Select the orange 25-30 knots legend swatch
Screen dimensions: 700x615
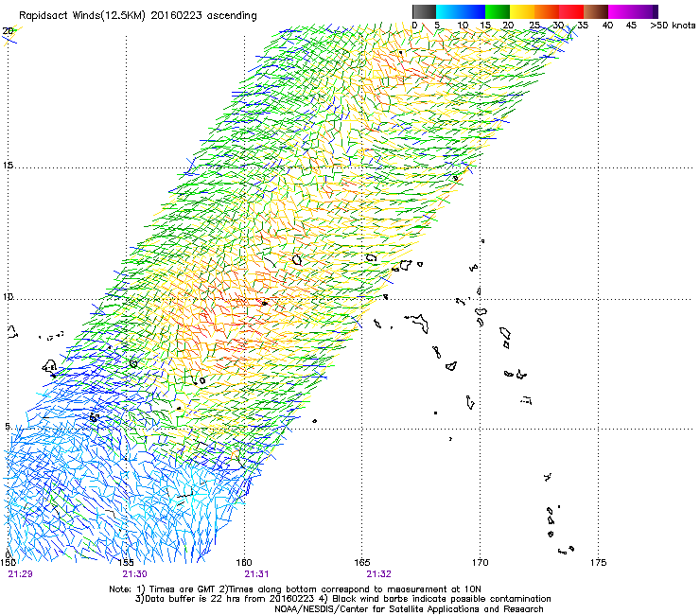[x=547, y=11]
